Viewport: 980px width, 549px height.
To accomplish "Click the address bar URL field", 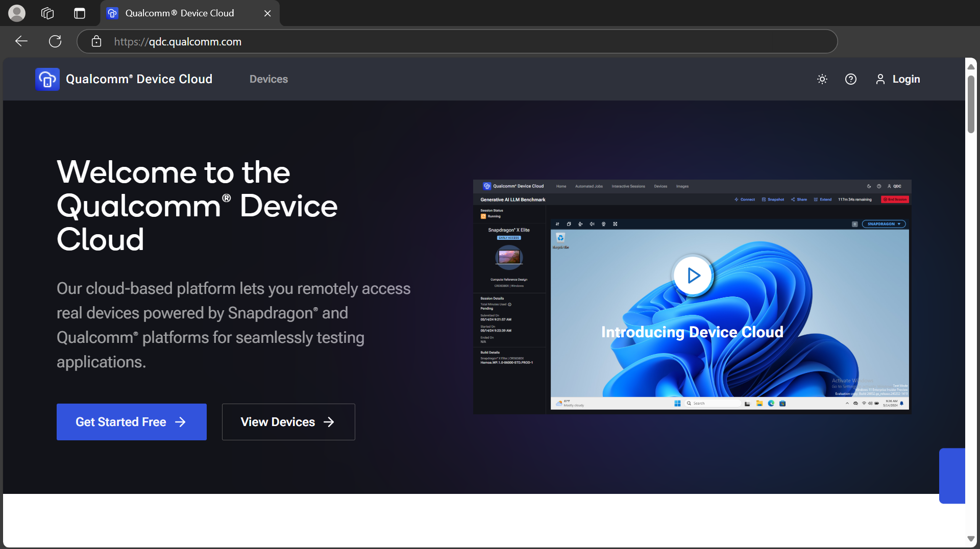I will click(x=457, y=41).
